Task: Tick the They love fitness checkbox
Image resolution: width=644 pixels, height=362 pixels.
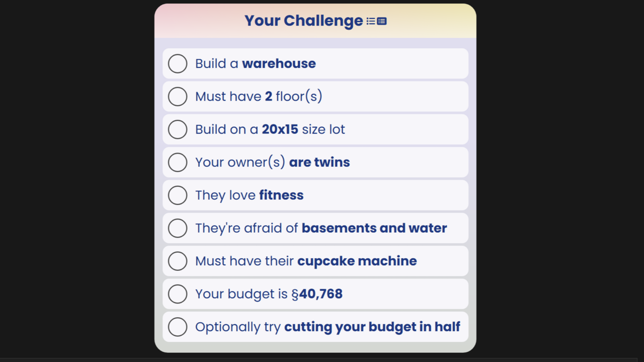Action: pyautogui.click(x=178, y=195)
